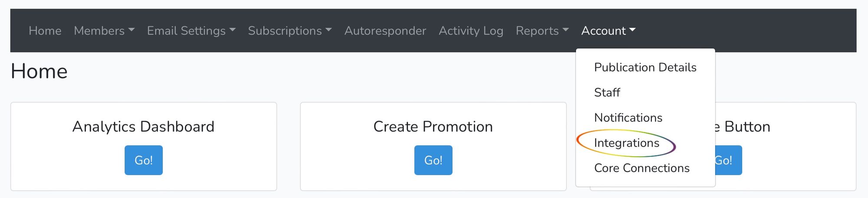Select Publication Details from Account menu
This screenshot has height=198, width=868.
pos(645,67)
